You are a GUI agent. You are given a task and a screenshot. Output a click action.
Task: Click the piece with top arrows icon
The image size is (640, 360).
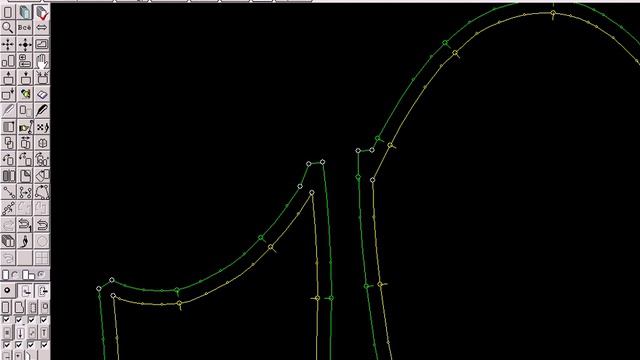[25, 143]
